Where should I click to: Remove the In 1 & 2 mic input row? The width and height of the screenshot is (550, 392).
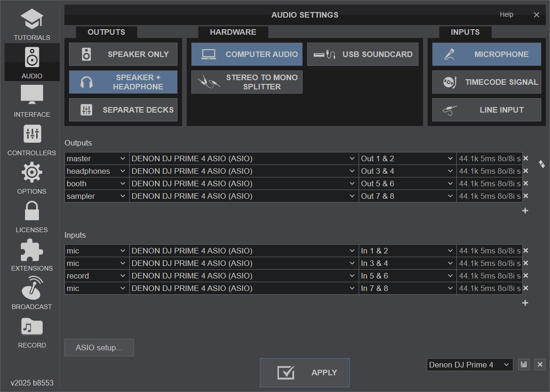(526, 251)
